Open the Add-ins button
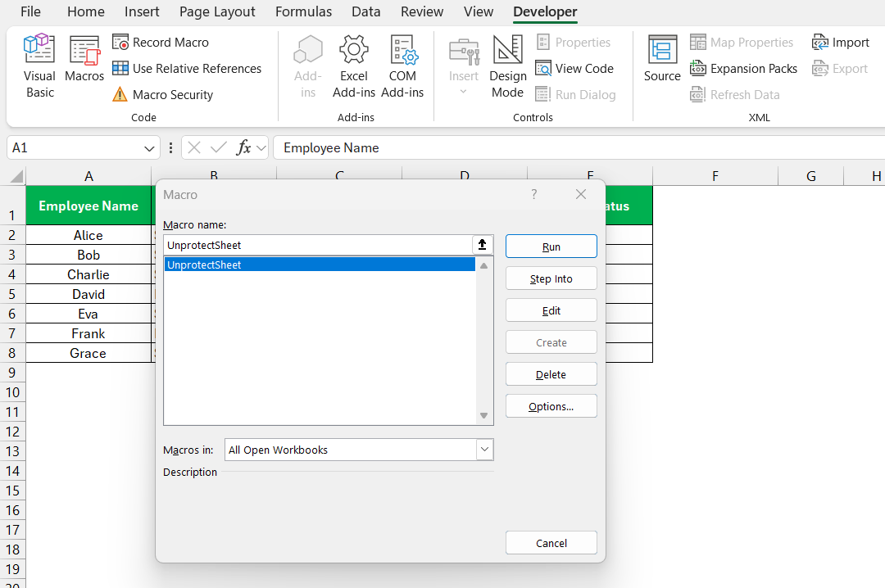 click(307, 66)
